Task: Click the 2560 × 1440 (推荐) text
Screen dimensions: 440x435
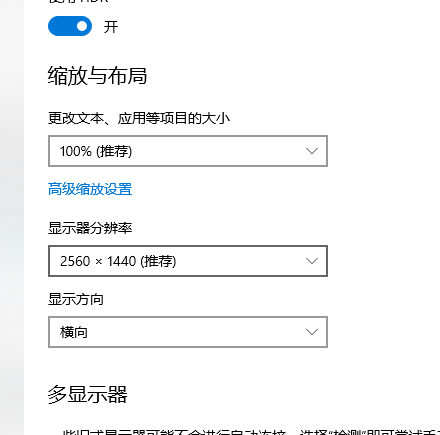Action: click(x=118, y=261)
